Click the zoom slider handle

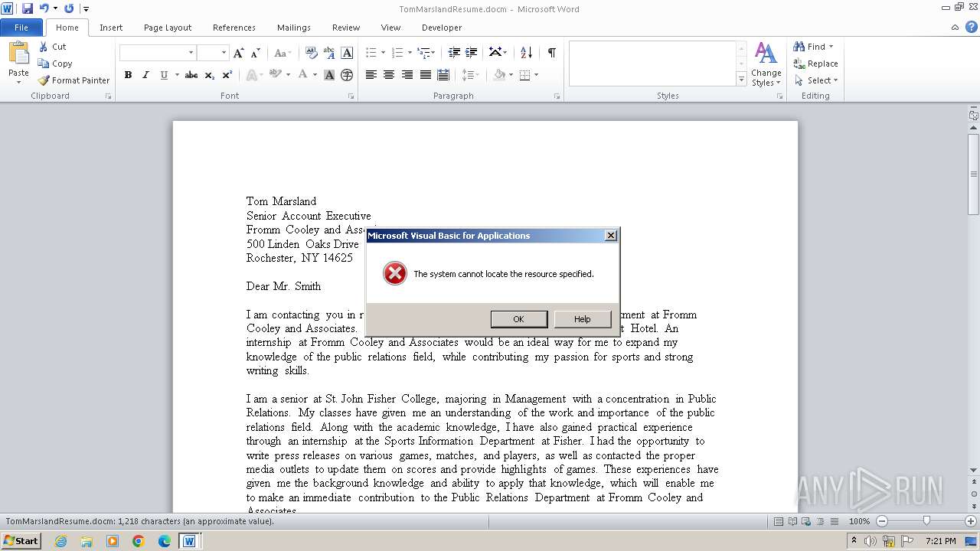tap(926, 521)
